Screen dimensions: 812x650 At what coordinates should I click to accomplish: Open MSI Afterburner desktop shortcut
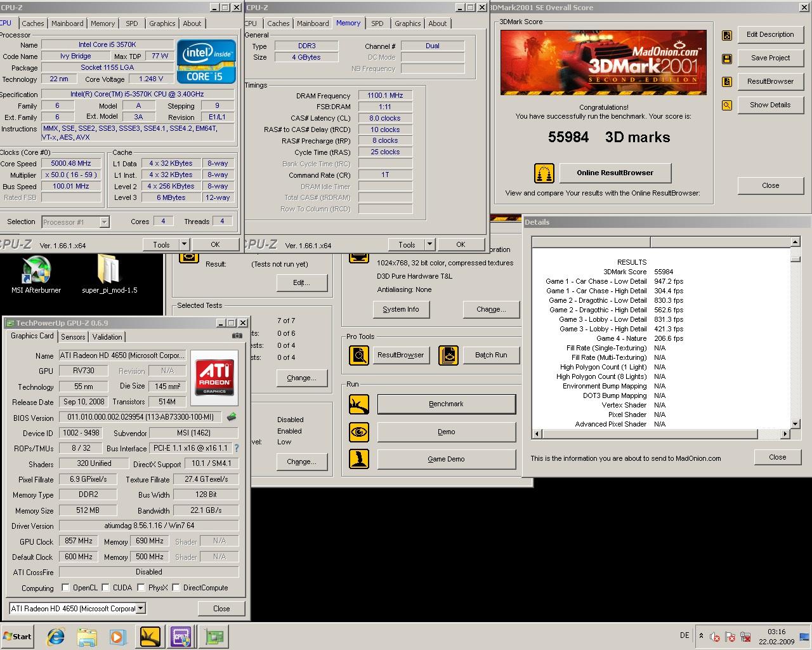36,275
